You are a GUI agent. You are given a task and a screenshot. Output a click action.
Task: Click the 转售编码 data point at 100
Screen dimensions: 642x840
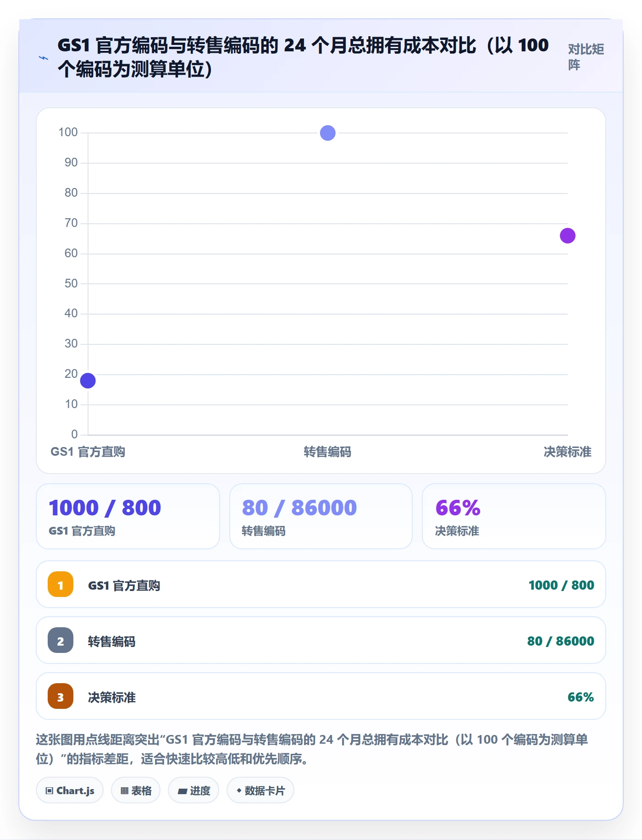[328, 133]
